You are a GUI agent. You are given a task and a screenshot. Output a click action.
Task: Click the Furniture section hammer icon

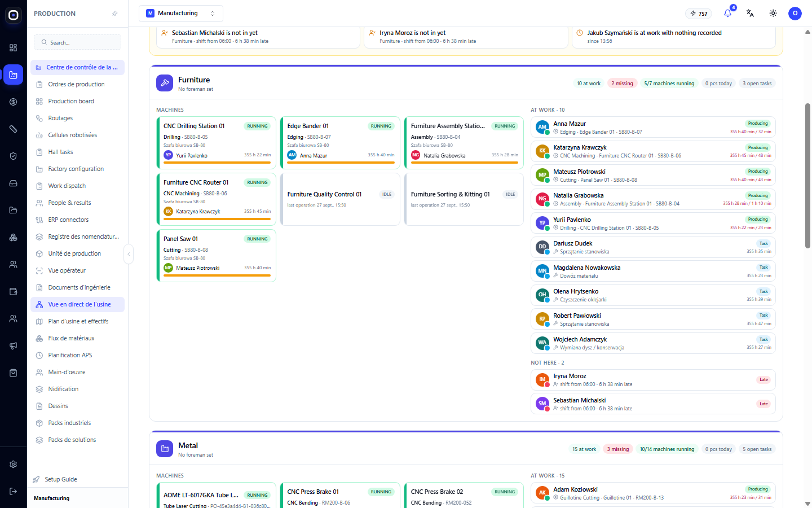[x=165, y=83]
